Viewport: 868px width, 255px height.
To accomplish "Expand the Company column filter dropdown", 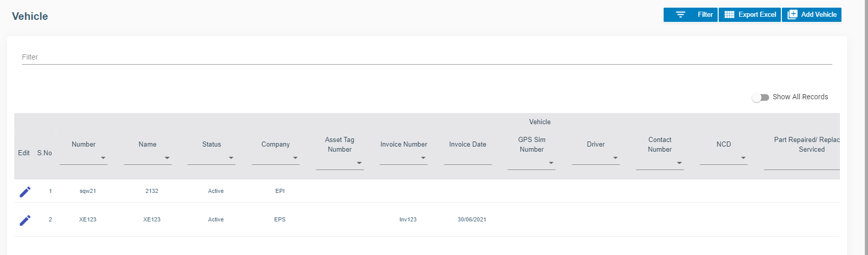I will pyautogui.click(x=296, y=158).
